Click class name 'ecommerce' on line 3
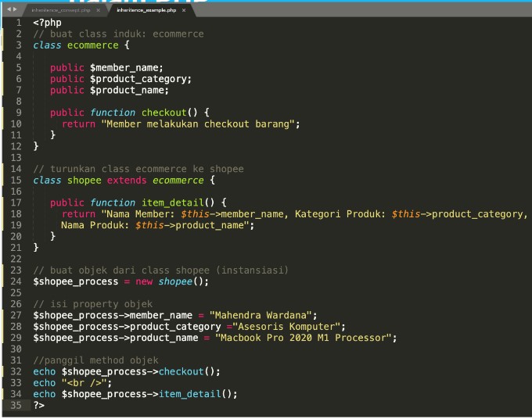Viewport: 532px width, 419px height. pos(92,45)
